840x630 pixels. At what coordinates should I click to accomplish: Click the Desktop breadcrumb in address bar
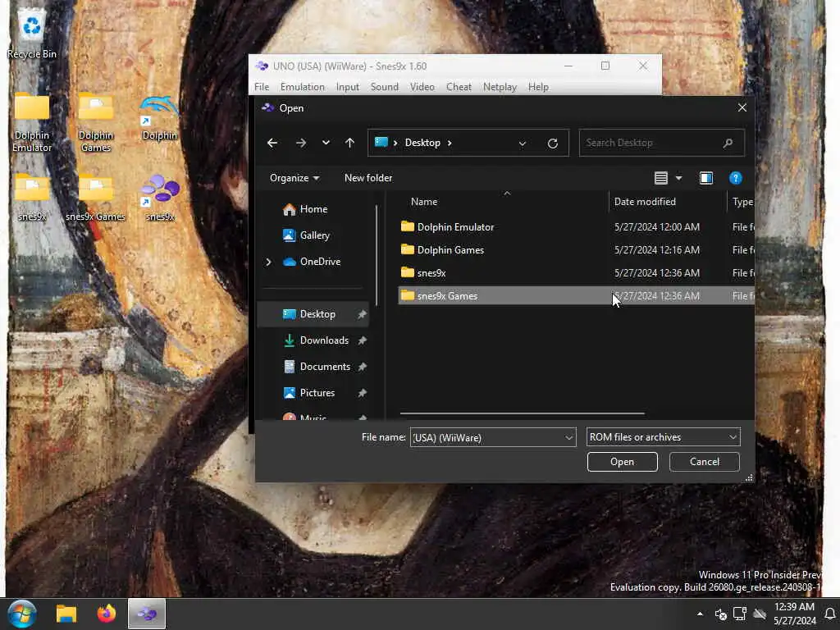[422, 143]
